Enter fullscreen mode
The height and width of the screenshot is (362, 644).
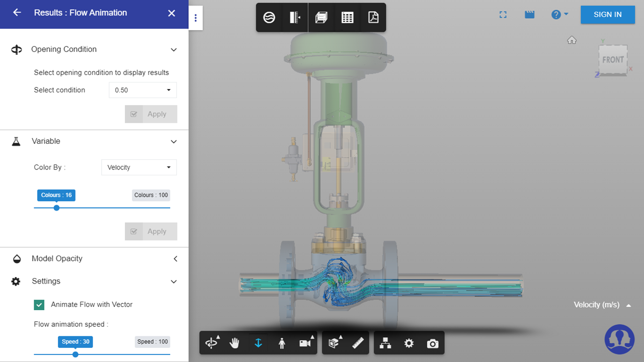503,15
